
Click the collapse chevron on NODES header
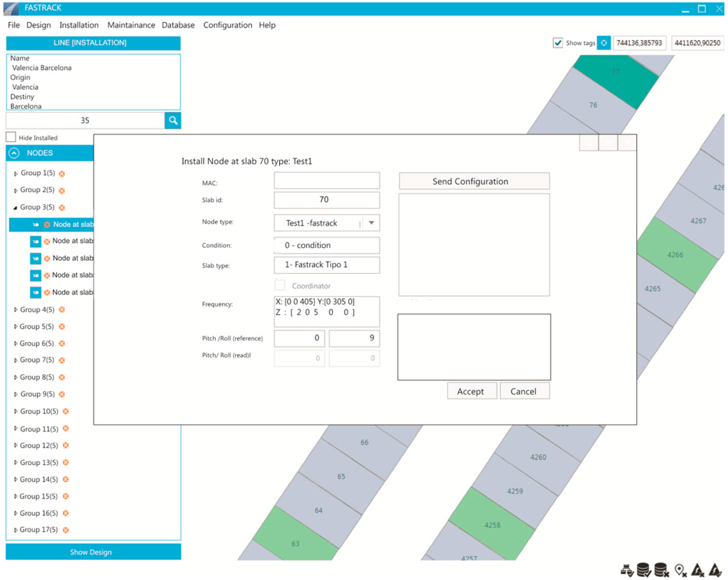14,153
